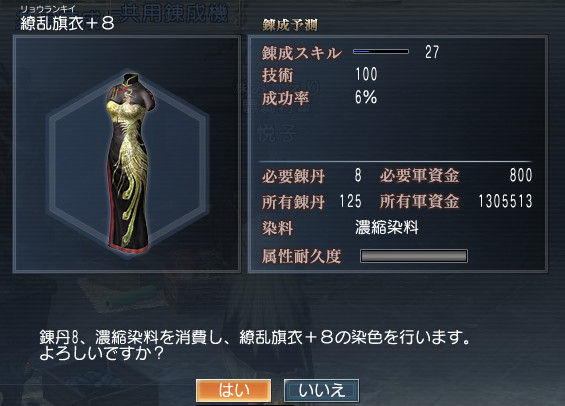Click the confirmation message text

pyautogui.click(x=255, y=345)
